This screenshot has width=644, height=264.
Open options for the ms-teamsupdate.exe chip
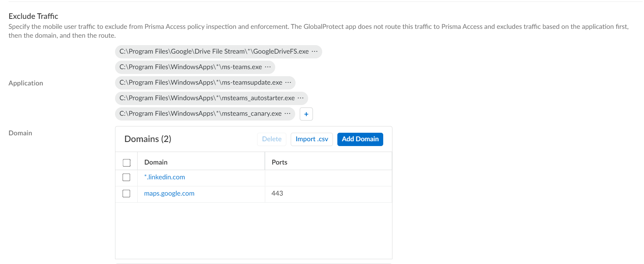(288, 82)
